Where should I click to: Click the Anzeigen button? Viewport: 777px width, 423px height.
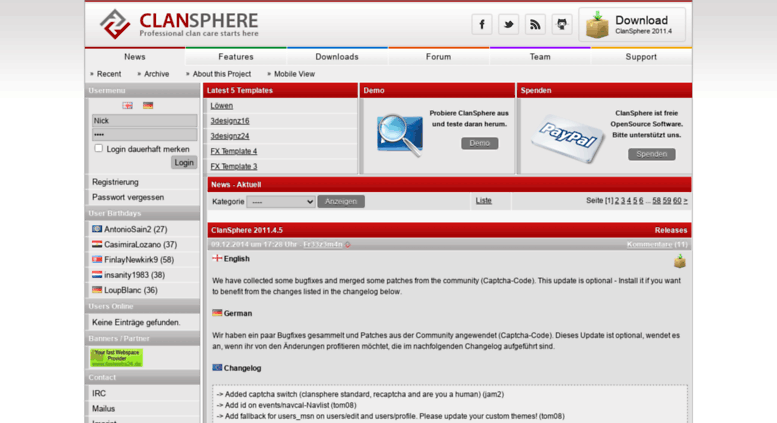click(x=341, y=202)
